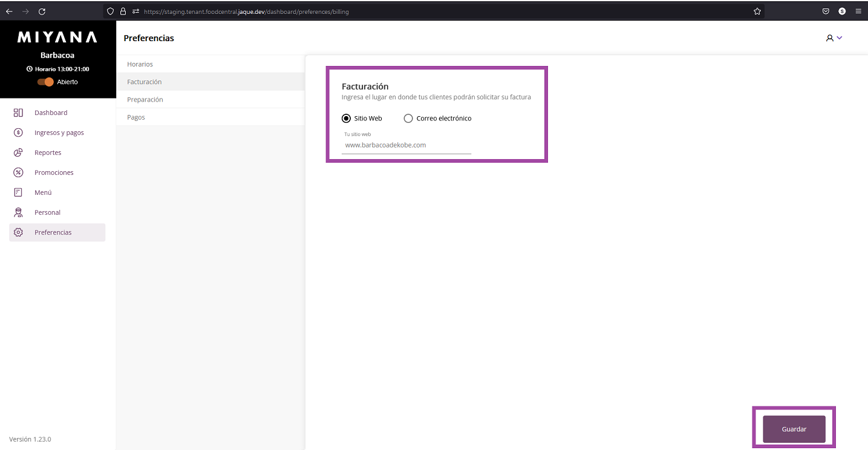
Task: Click the user profile icon
Action: coord(829,38)
